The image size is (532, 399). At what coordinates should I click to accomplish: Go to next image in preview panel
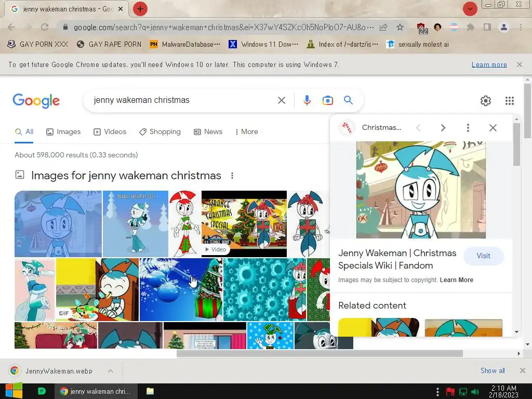click(x=443, y=128)
